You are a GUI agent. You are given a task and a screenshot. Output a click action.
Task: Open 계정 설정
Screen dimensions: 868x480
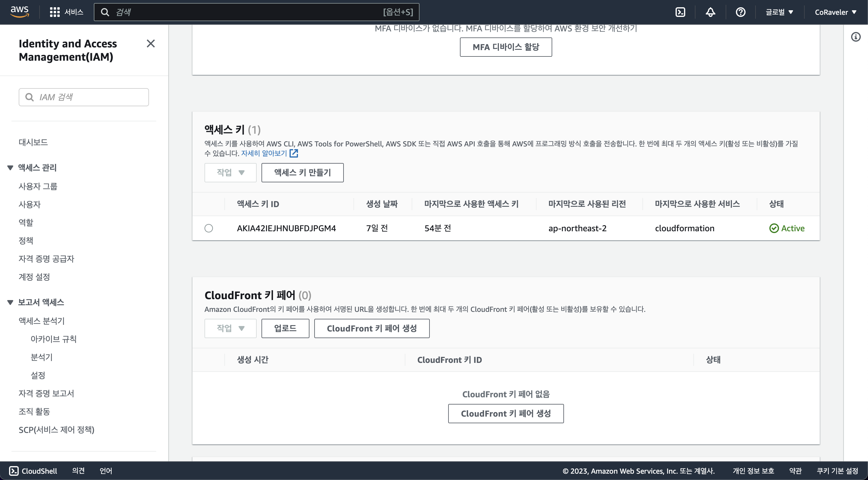click(x=34, y=277)
